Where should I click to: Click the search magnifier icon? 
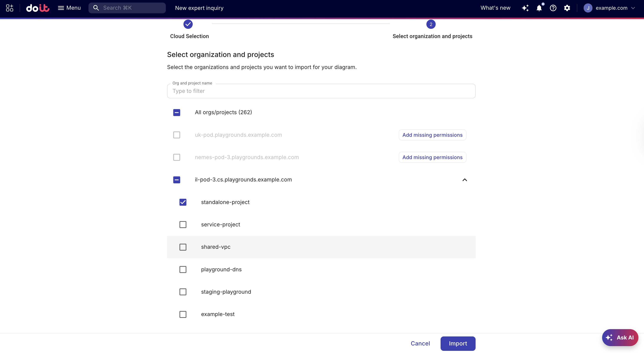[x=96, y=8]
